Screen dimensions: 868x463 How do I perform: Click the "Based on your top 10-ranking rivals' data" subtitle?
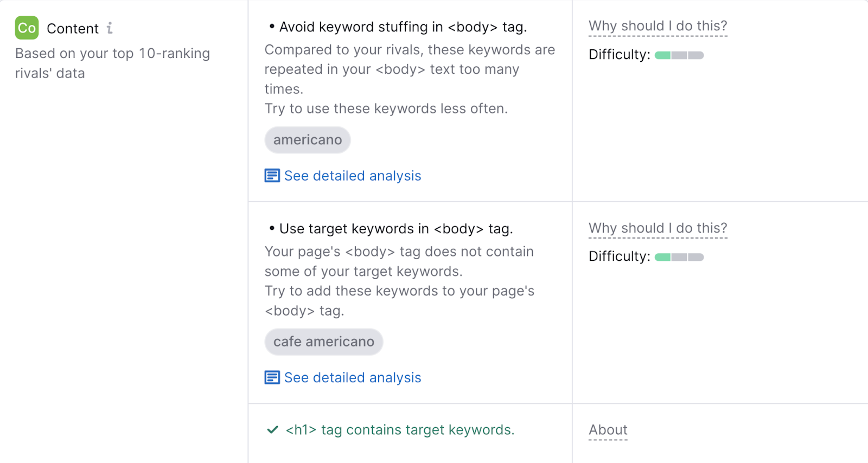(x=112, y=63)
